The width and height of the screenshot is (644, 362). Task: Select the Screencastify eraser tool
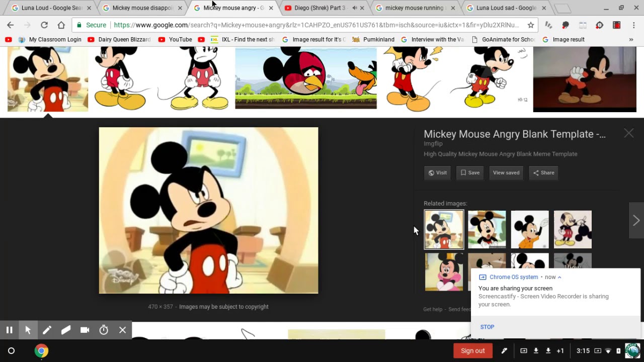(x=66, y=330)
